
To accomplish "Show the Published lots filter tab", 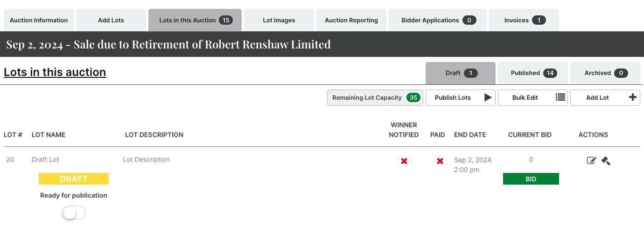I will [x=532, y=73].
